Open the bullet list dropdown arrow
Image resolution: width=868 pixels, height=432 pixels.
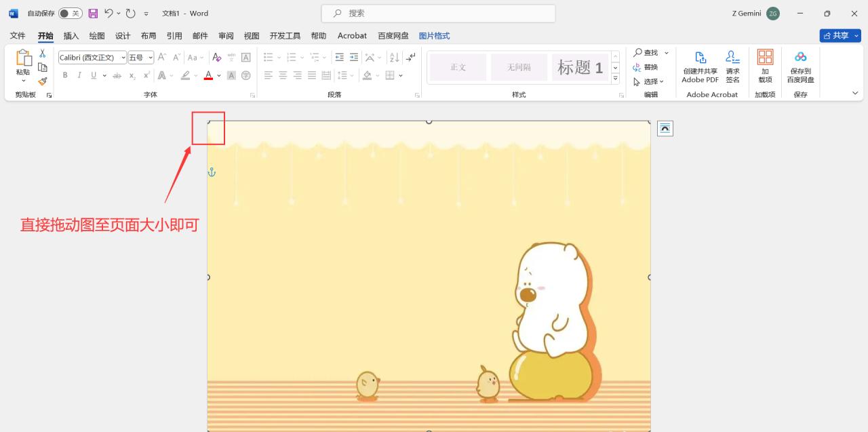pos(279,58)
